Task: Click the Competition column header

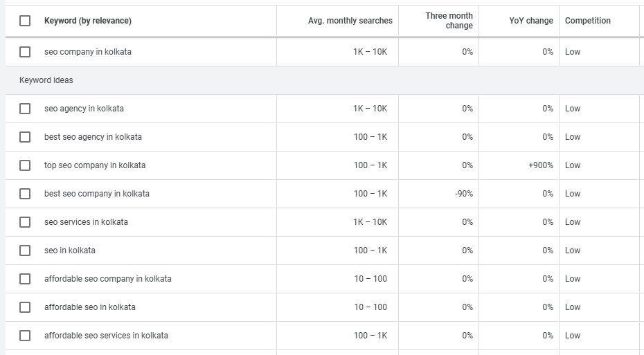Action: pyautogui.click(x=587, y=21)
